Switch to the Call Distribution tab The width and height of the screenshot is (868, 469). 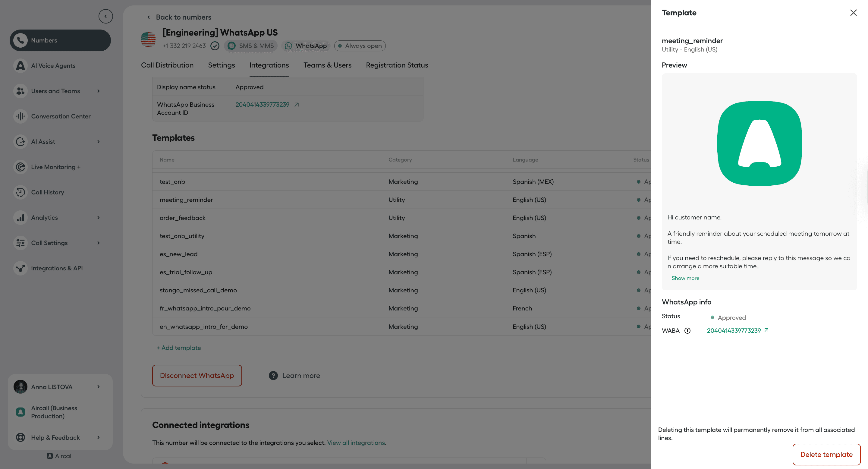coord(167,65)
